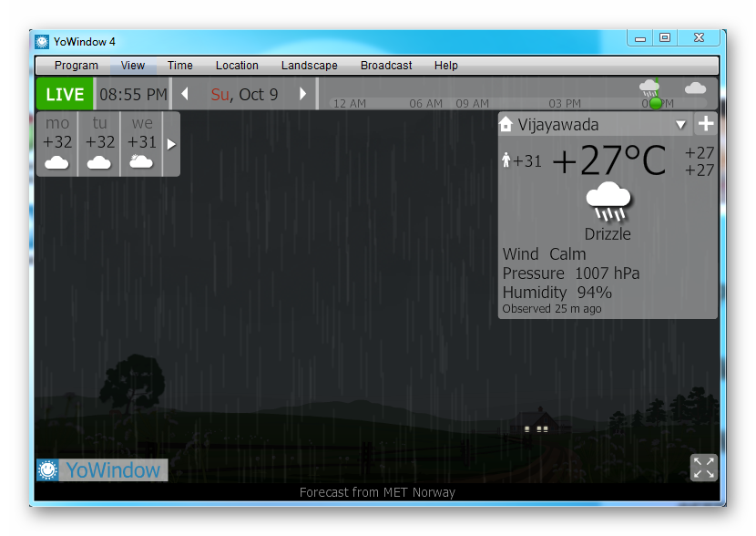The image size is (756, 536).
Task: Click the 08:55 PM time display
Action: 133,94
